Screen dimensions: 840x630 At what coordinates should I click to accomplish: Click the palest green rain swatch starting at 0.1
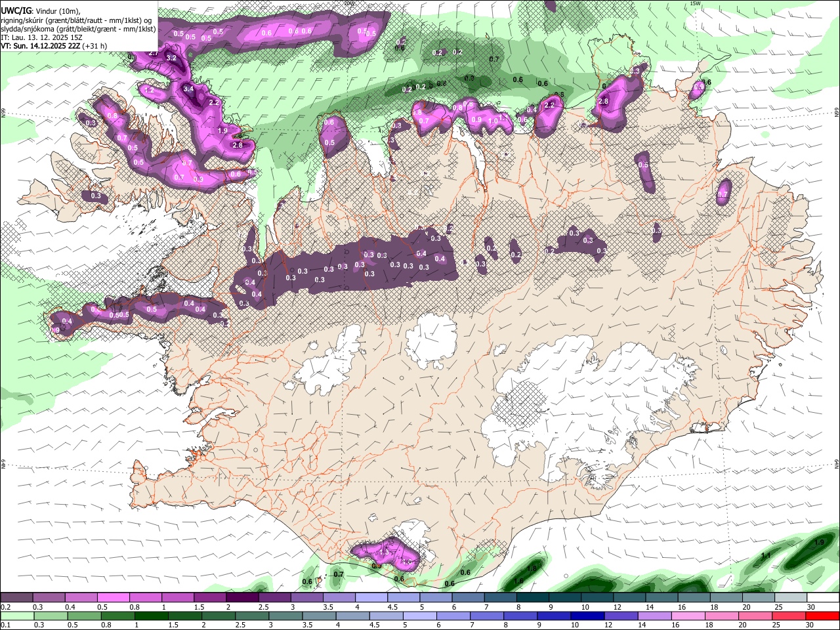(x=17, y=616)
